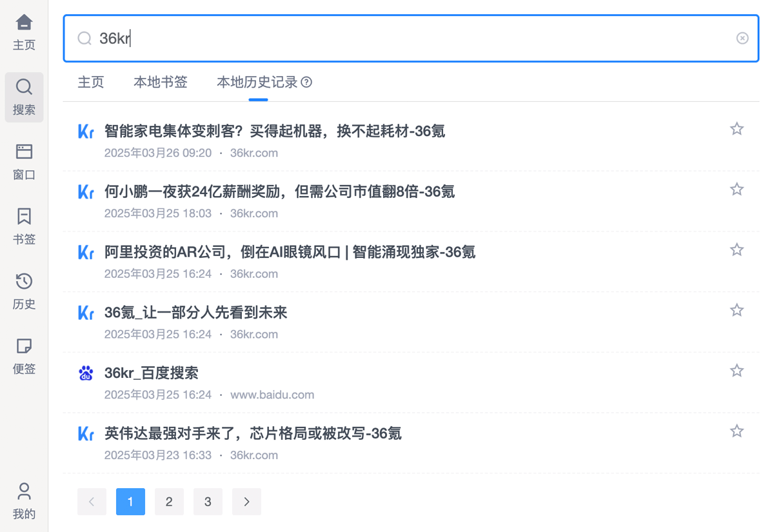This screenshot has height=532, width=774.
Task: Click timestamp 2025年03月26 09:20
Action: [158, 153]
